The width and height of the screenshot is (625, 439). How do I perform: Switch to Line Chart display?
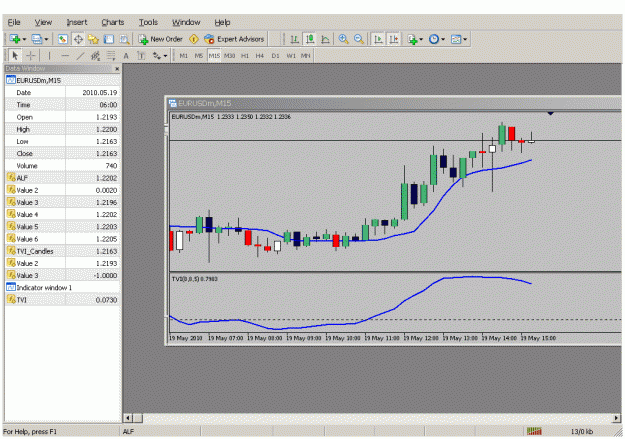pyautogui.click(x=325, y=39)
